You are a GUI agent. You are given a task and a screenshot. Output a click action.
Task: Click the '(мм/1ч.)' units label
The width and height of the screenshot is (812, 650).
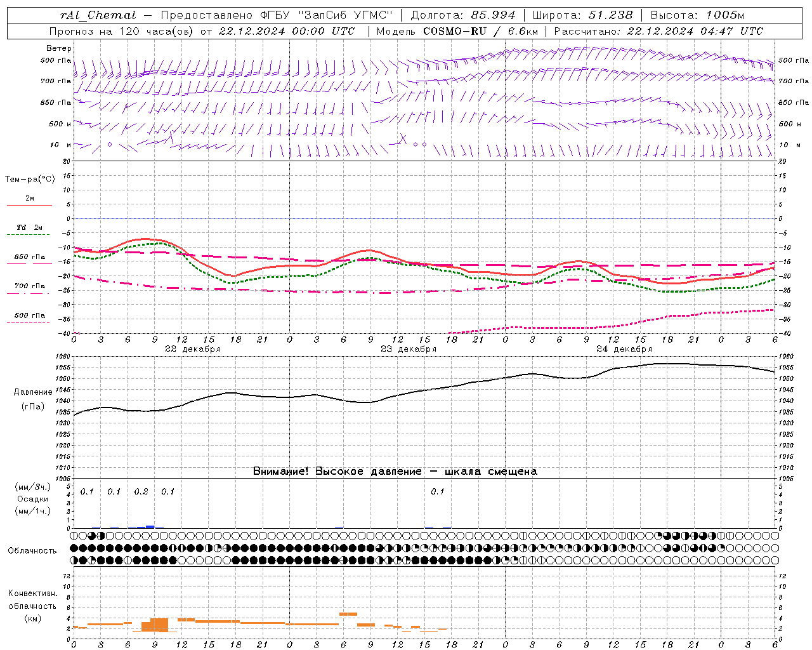tap(33, 510)
